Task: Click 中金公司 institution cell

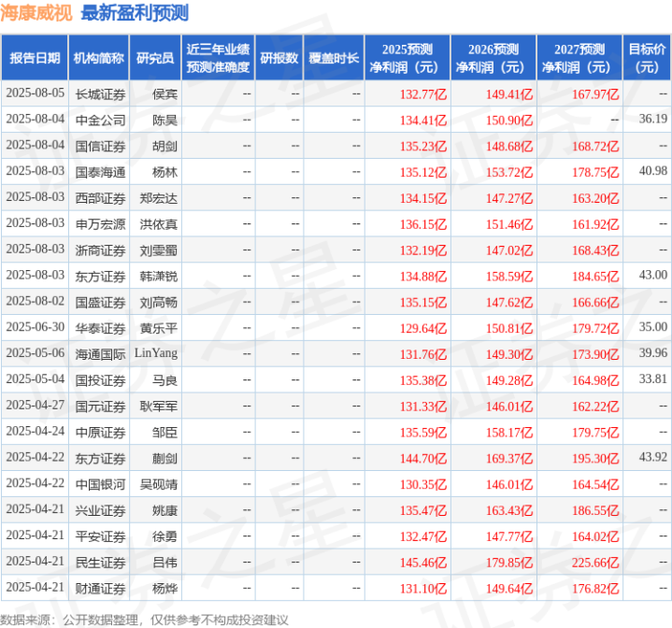Action: click(100, 121)
